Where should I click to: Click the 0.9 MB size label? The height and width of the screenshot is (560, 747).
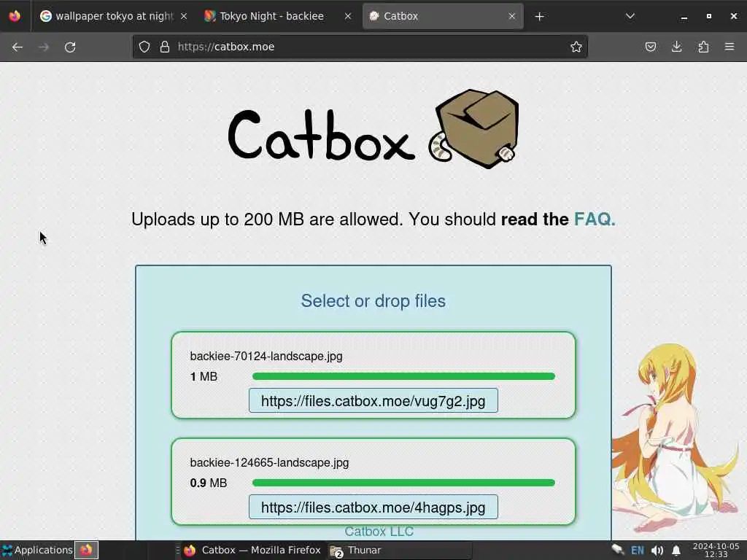(x=208, y=483)
